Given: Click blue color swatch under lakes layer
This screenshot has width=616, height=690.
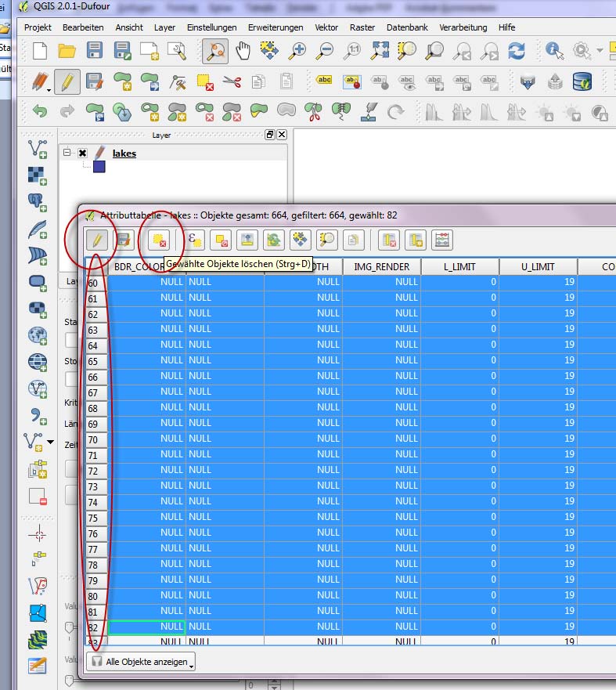Looking at the screenshot, I should [99, 167].
